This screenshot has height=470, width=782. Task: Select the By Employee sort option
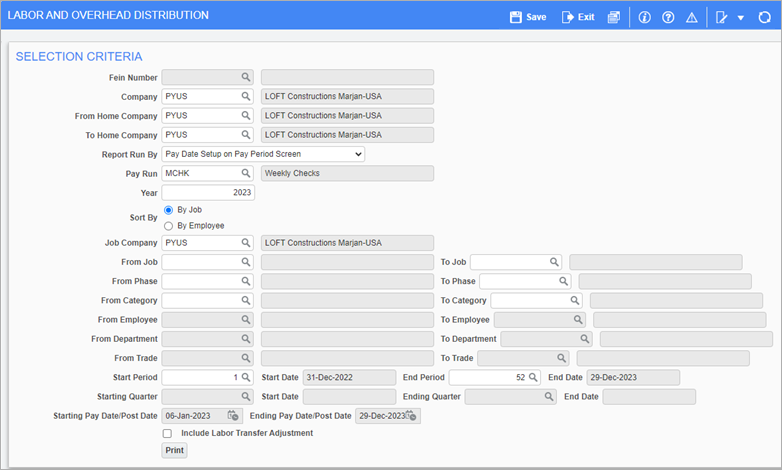[168, 226]
